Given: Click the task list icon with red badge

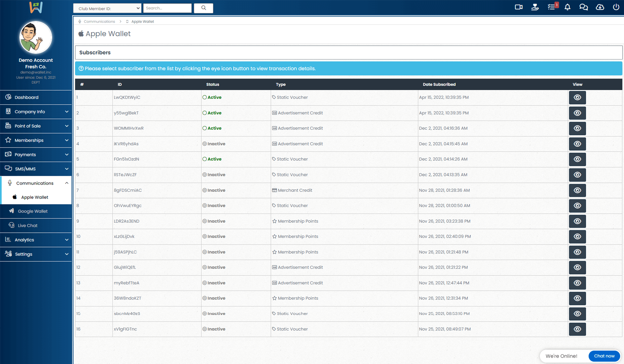Looking at the screenshot, I should [552, 7].
